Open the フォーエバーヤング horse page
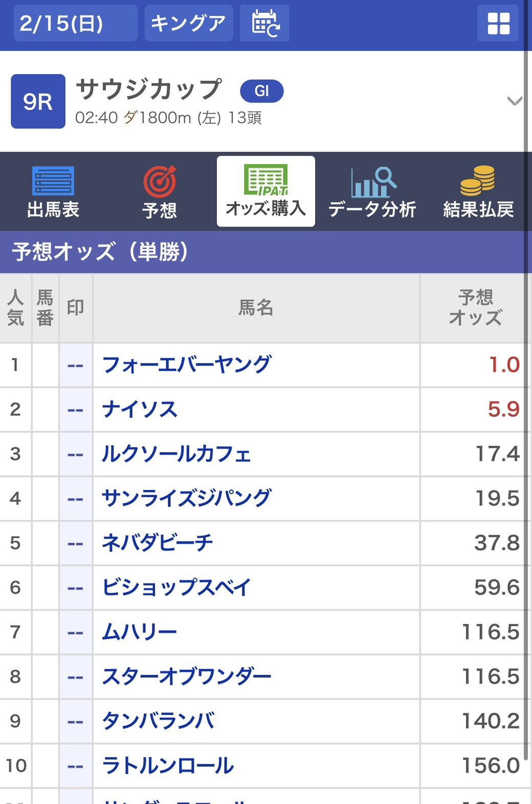532x804 pixels. click(x=187, y=365)
